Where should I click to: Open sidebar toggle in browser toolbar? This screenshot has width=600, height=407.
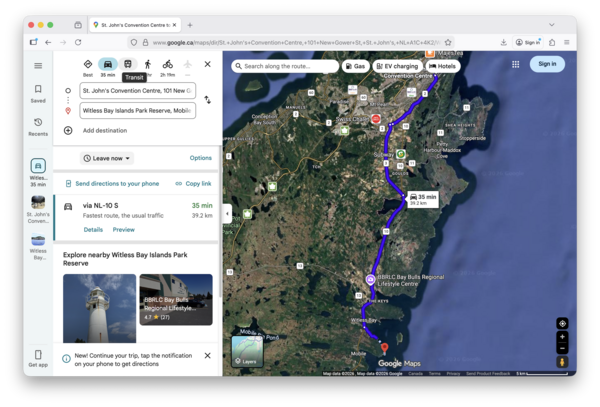pyautogui.click(x=34, y=42)
